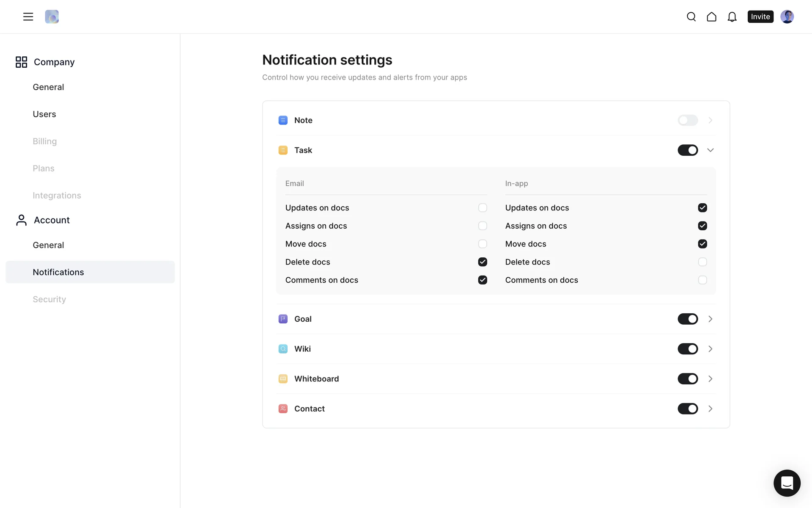Go to home icon in header

point(711,17)
